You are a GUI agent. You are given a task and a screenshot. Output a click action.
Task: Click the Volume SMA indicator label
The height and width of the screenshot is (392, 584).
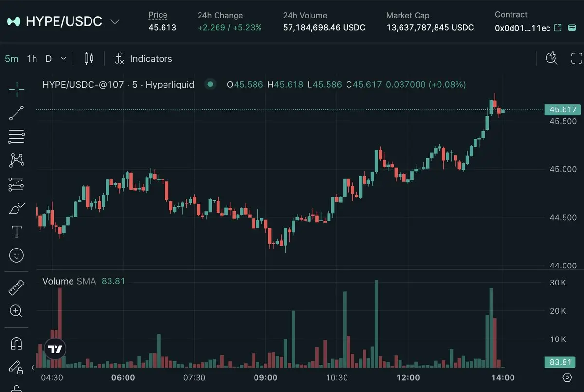click(x=69, y=281)
